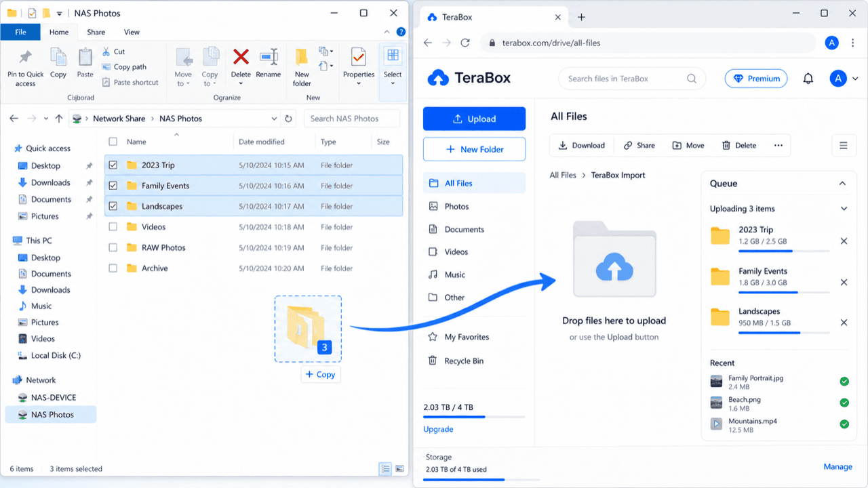Click Explorer help question mark icon
868x488 pixels.
(x=401, y=32)
